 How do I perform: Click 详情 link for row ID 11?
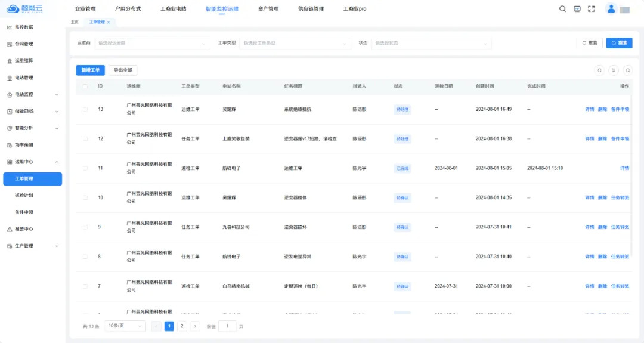(624, 169)
